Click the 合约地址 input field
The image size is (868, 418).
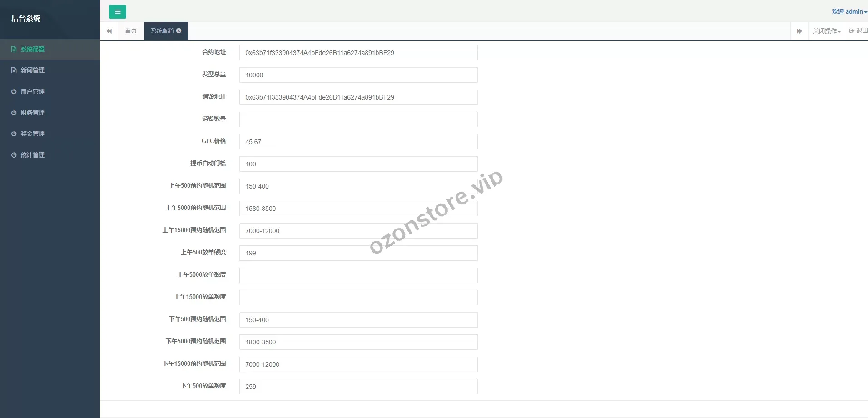coord(358,53)
